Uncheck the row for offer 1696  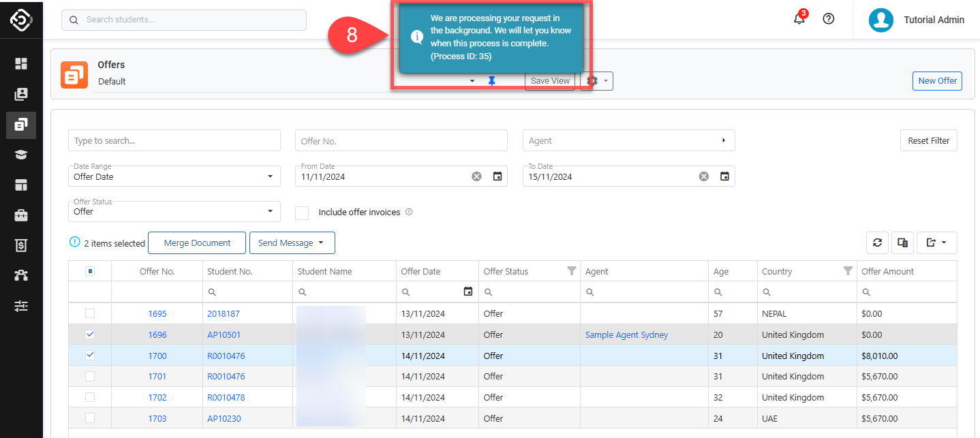click(90, 334)
